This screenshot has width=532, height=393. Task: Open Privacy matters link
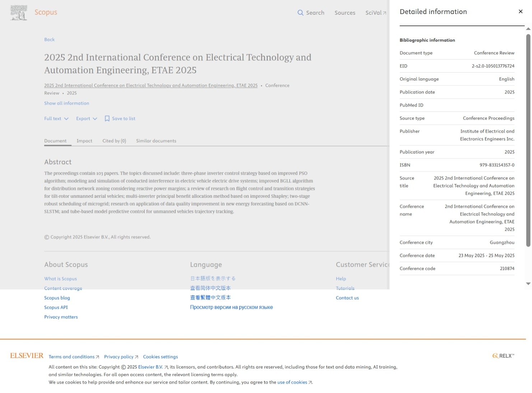61,317
